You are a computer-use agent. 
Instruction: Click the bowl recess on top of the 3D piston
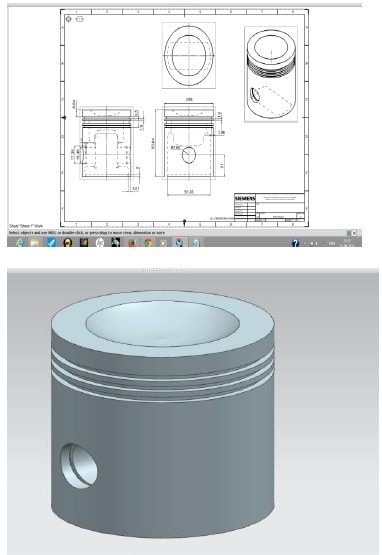(163, 324)
